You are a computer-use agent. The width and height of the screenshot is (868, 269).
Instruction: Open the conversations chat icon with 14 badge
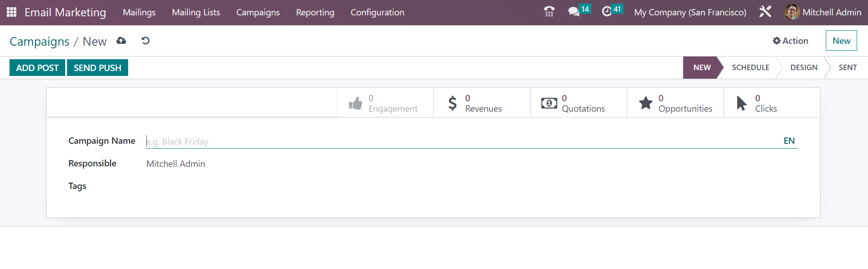(x=579, y=11)
